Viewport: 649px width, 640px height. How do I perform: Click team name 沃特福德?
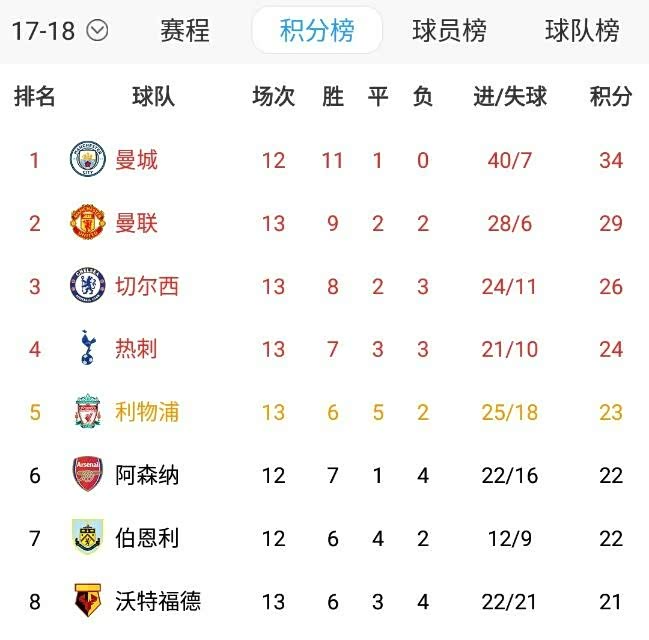158,601
